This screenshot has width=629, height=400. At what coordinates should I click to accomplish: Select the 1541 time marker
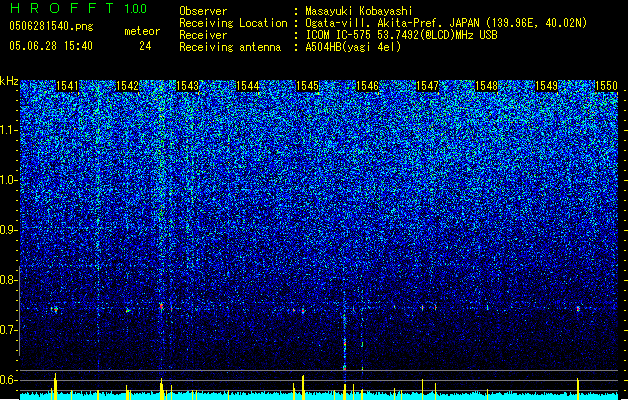click(x=67, y=86)
